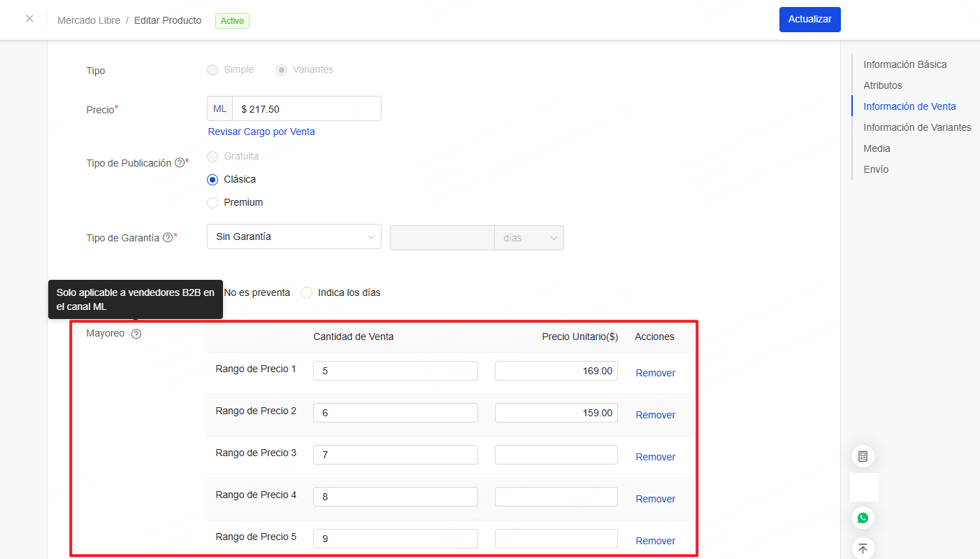The width and height of the screenshot is (980, 559).
Task: Click the Precio input showing $ 217.50
Action: point(307,108)
